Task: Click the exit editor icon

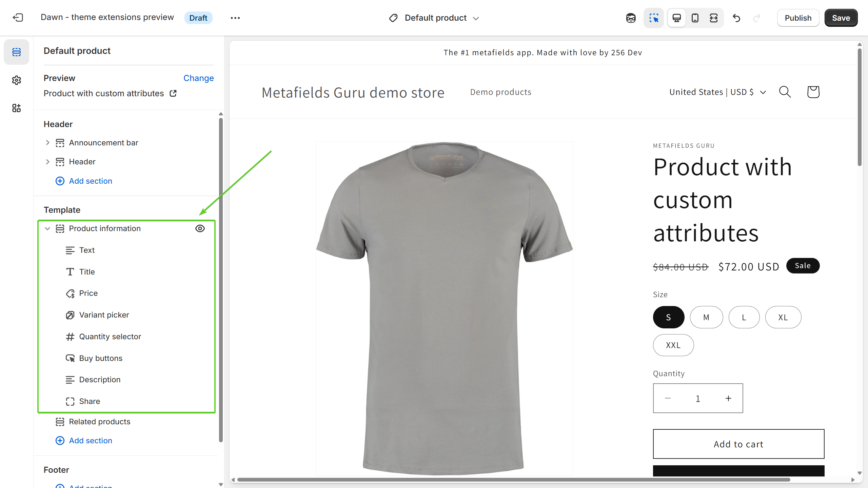Action: point(18,18)
